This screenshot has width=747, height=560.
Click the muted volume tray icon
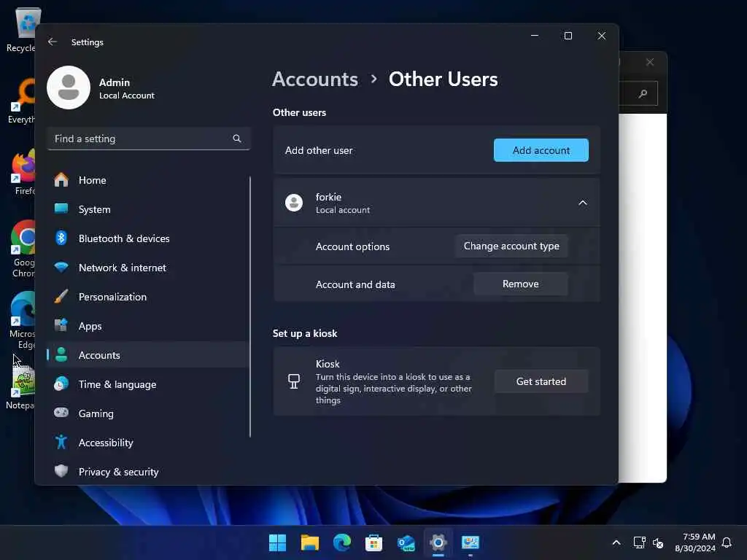[658, 542]
